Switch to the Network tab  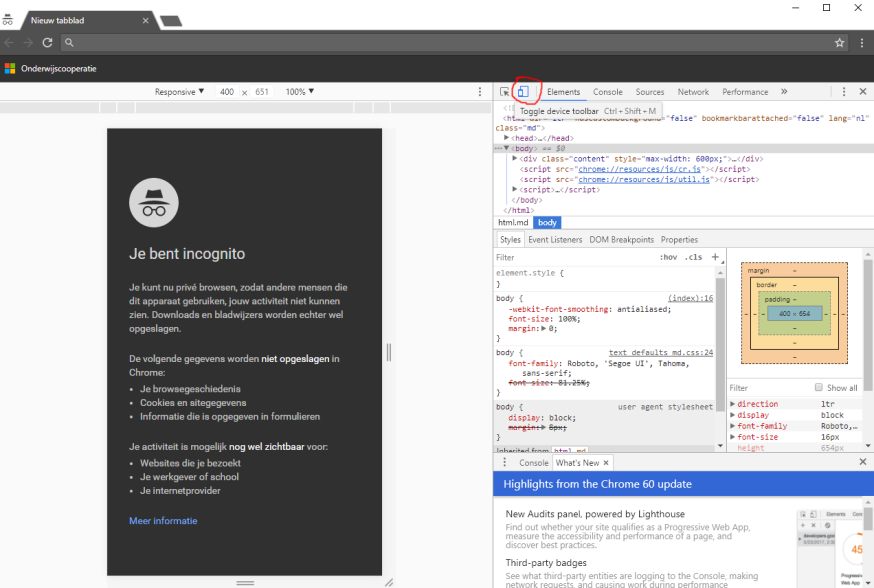(x=693, y=92)
